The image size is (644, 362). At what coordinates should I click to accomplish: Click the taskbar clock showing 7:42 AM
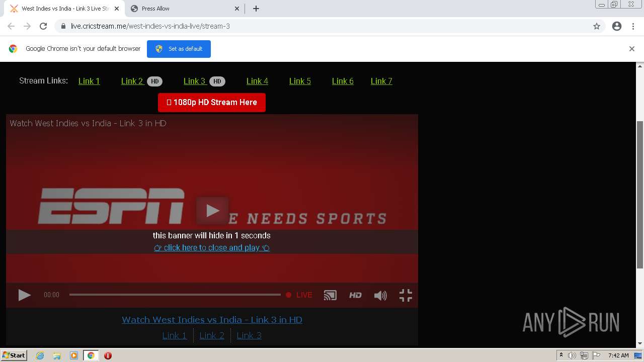point(618,355)
